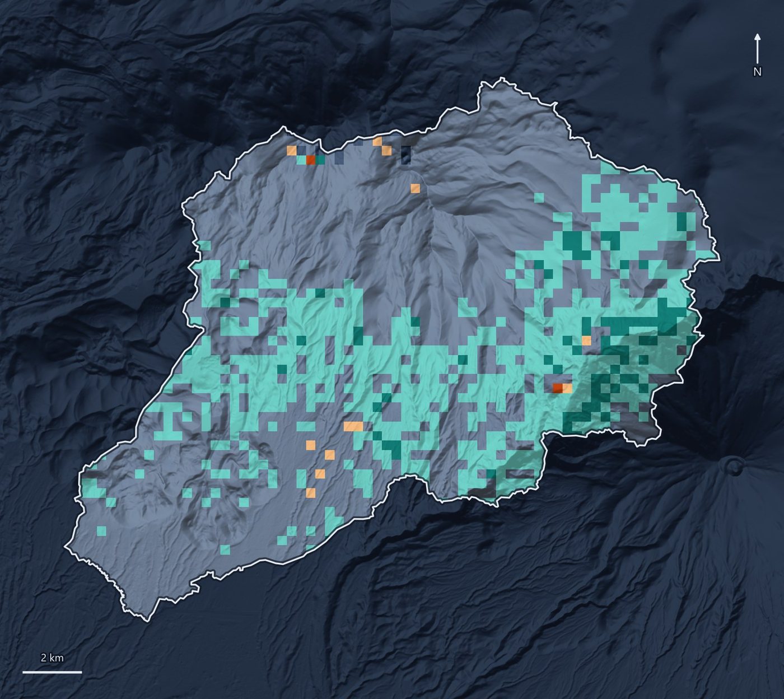Click the "2 km" scale label
784x699 pixels.
[52, 658]
